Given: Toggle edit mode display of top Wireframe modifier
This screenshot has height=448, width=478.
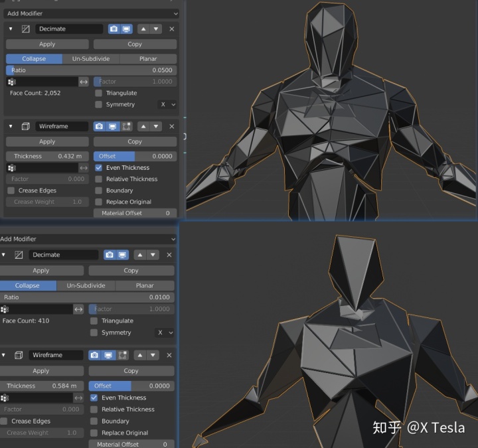Looking at the screenshot, I should tap(126, 127).
